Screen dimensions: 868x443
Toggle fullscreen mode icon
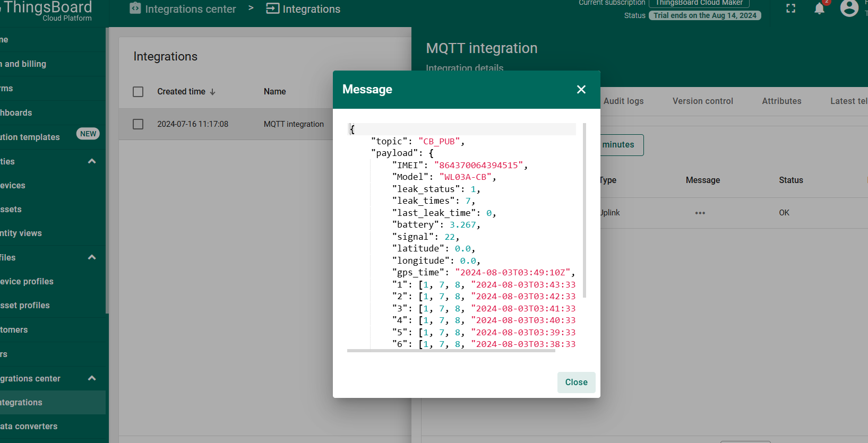(x=790, y=8)
